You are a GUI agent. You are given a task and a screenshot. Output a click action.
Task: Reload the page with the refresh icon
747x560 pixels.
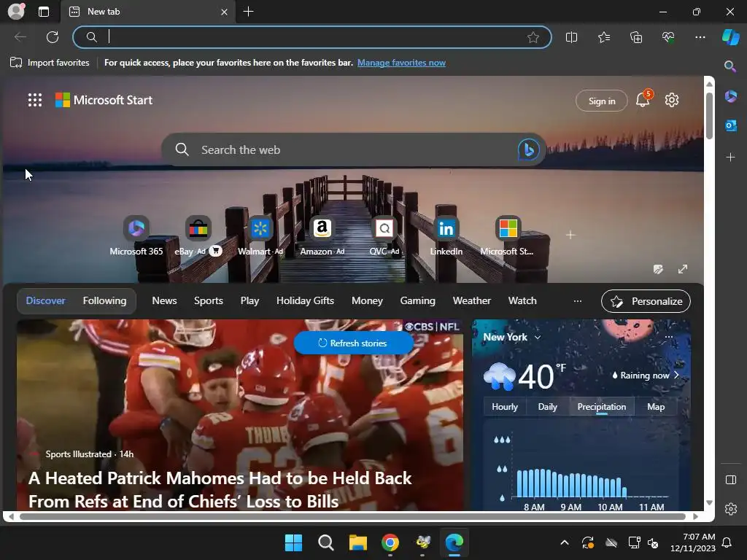point(53,37)
